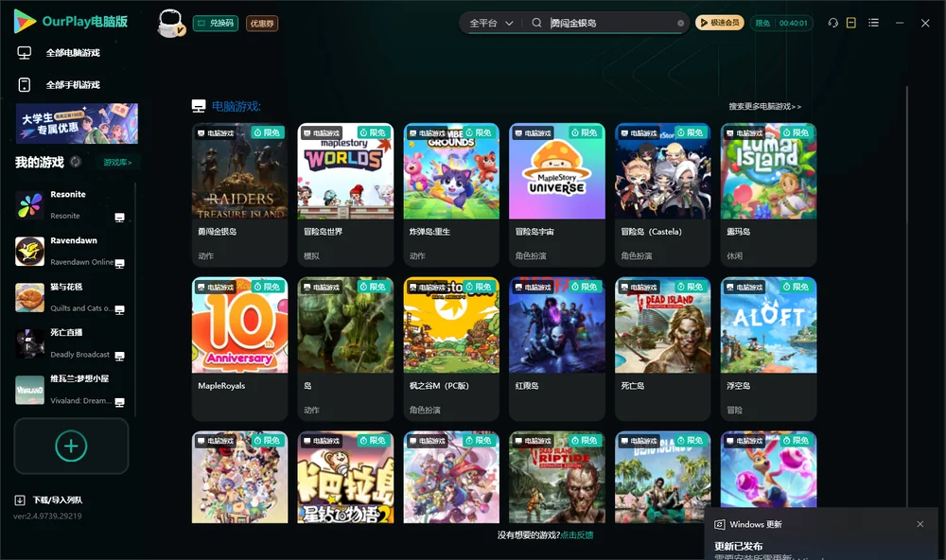Open 冒险岛 (Castela) game card
946x560 pixels.
pyautogui.click(x=662, y=195)
